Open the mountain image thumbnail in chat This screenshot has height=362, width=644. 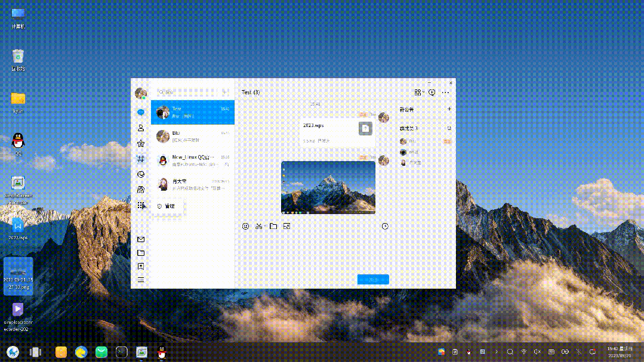[x=328, y=187]
